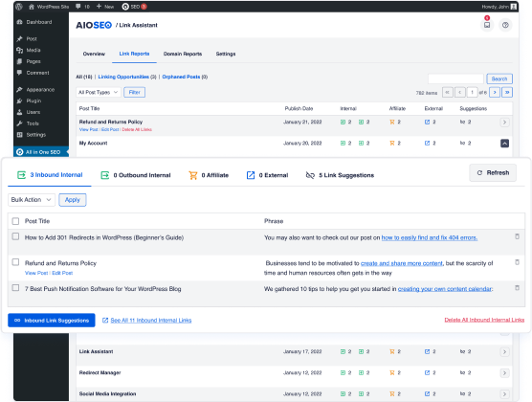This screenshot has width=532, height=402.
Task: Click the Refresh button
Action: pyautogui.click(x=493, y=173)
